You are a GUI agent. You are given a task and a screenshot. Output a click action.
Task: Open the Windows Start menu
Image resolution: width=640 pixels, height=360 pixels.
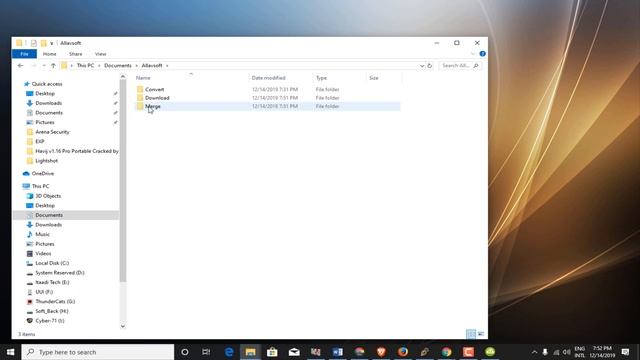11,352
